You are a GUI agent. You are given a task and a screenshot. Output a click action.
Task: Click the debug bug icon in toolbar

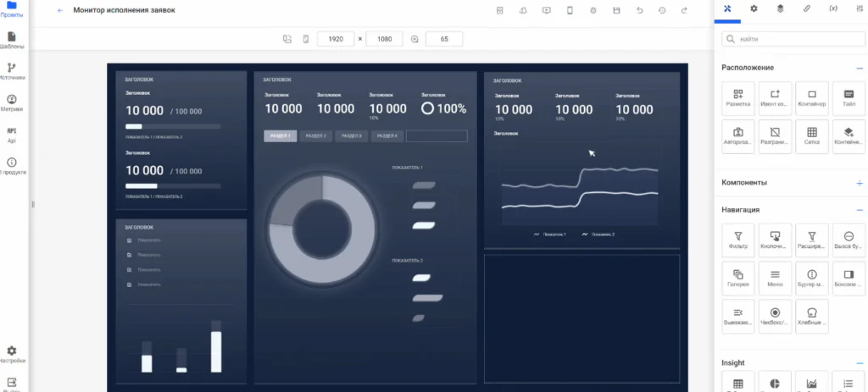coord(593,10)
